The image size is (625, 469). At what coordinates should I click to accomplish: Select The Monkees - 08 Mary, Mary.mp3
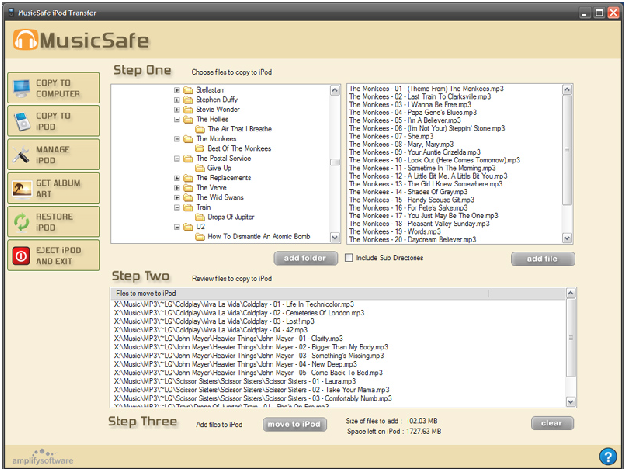pos(401,144)
